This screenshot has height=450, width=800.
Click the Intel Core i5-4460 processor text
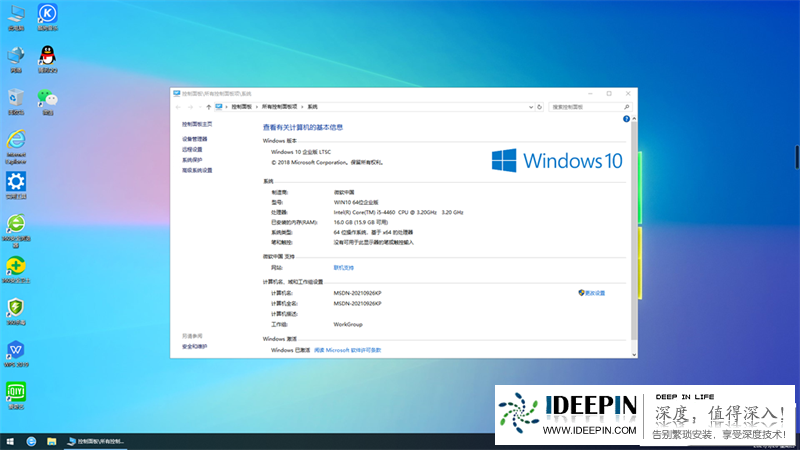coord(398,212)
